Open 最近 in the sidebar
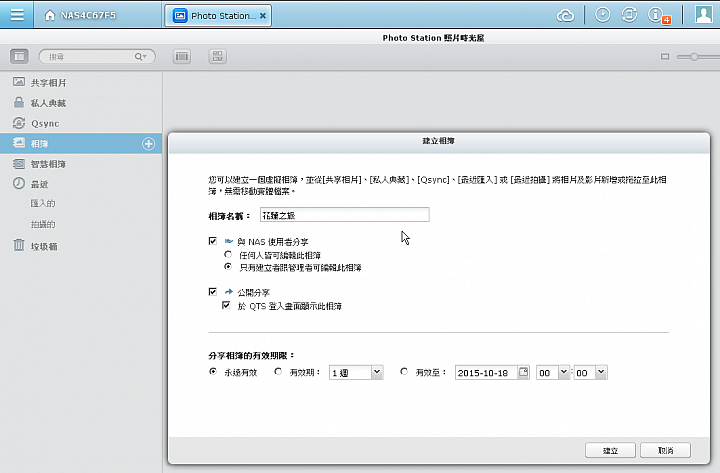The width and height of the screenshot is (720, 473). click(x=81, y=184)
